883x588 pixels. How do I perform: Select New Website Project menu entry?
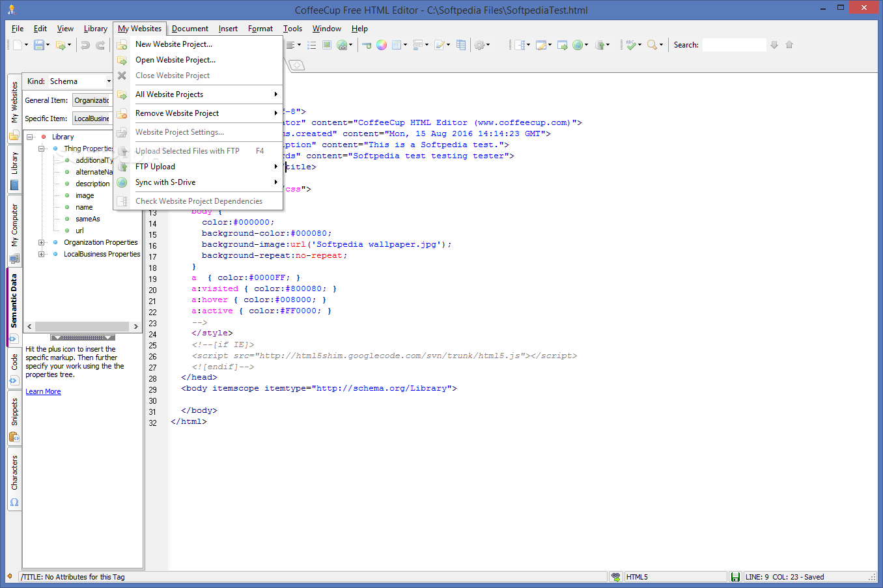(x=198, y=44)
